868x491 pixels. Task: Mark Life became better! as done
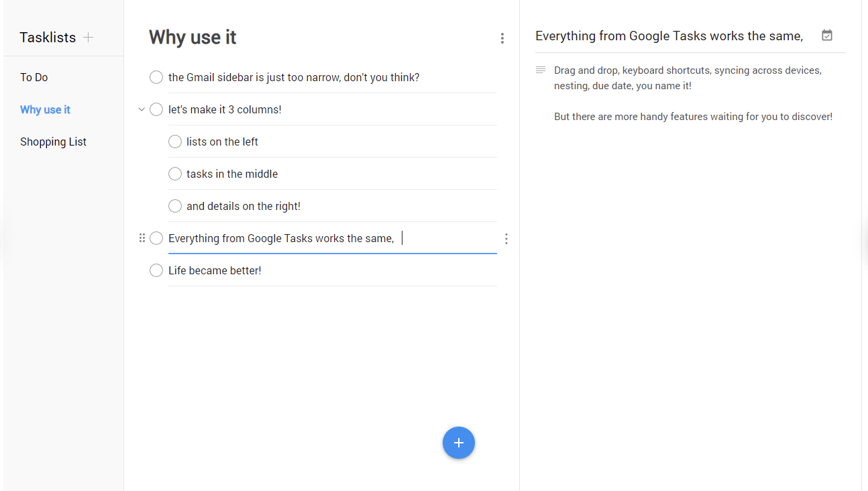[156, 270]
